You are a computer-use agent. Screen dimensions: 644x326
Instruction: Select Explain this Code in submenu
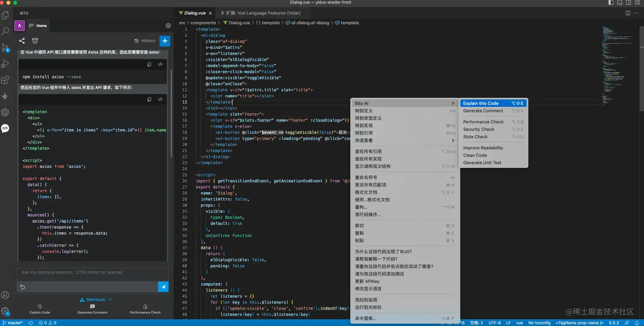(493, 103)
